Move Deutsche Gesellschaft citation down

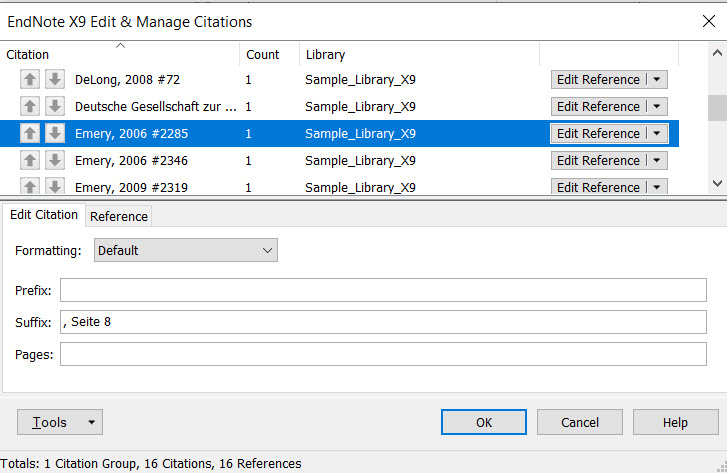click(x=55, y=107)
